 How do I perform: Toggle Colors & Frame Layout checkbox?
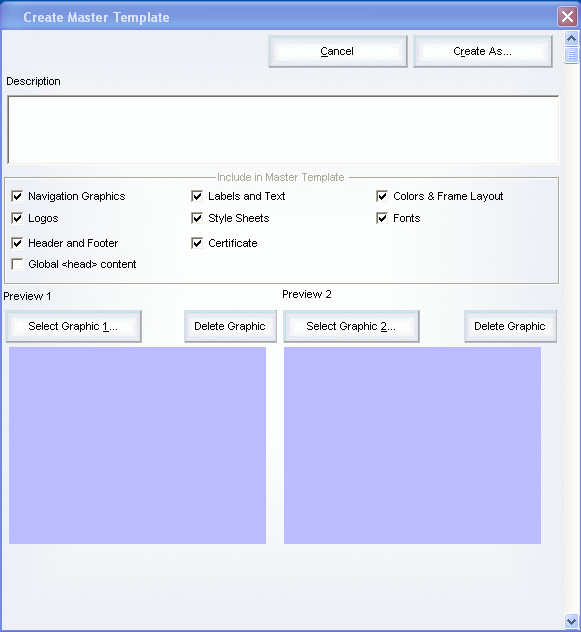tap(382, 196)
